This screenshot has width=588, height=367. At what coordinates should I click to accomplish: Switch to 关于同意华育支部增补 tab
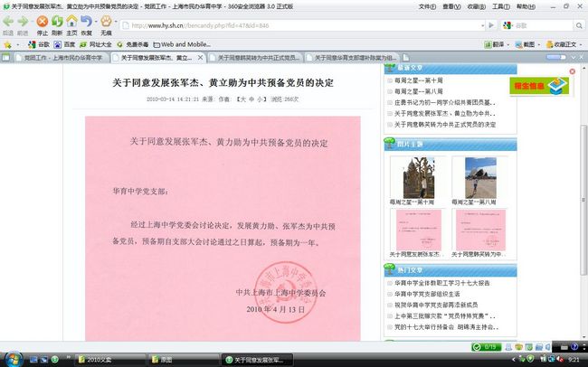pyautogui.click(x=352, y=58)
